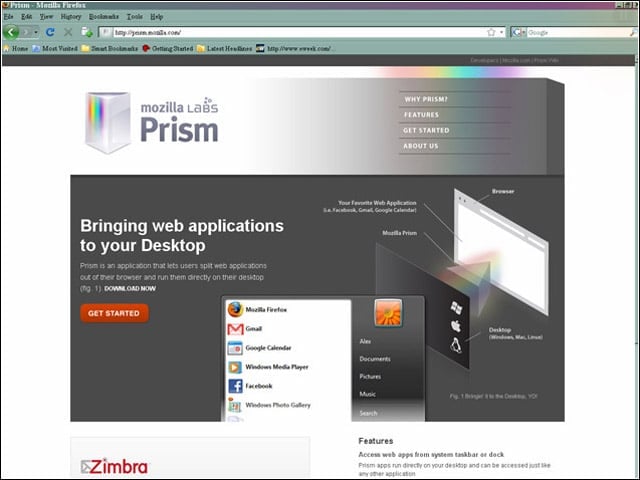The image size is (640, 480).
Task: Click Music in the start menu image
Action: click(367, 394)
